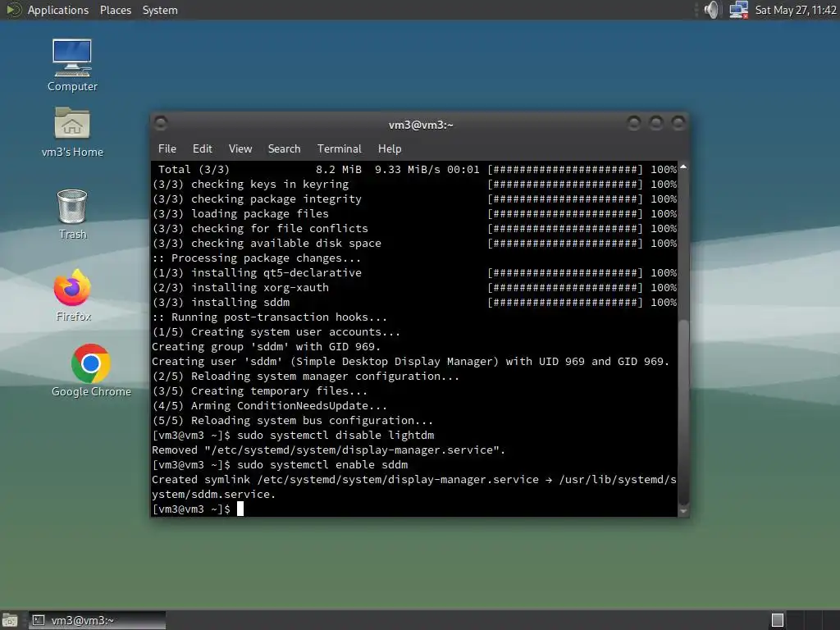The height and width of the screenshot is (630, 840).
Task: Click the network connection tray icon
Action: pyautogui.click(x=738, y=10)
